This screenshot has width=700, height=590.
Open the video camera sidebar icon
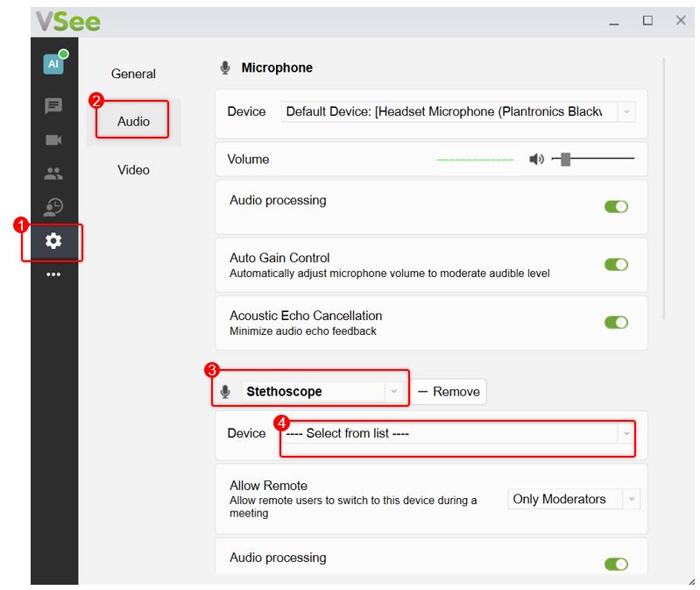[x=53, y=139]
